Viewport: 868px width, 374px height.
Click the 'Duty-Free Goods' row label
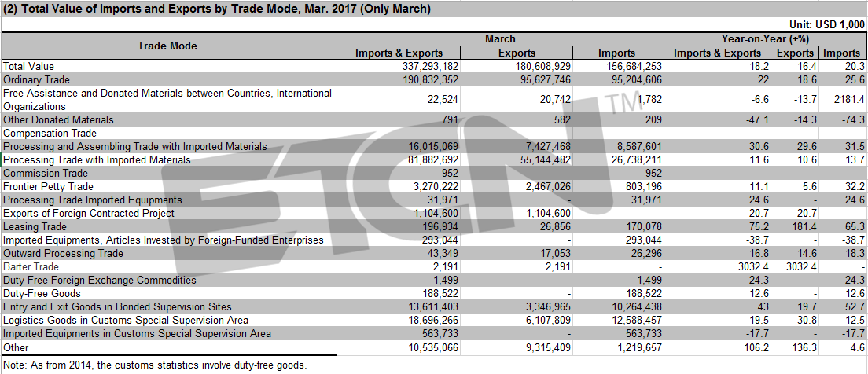(x=42, y=293)
